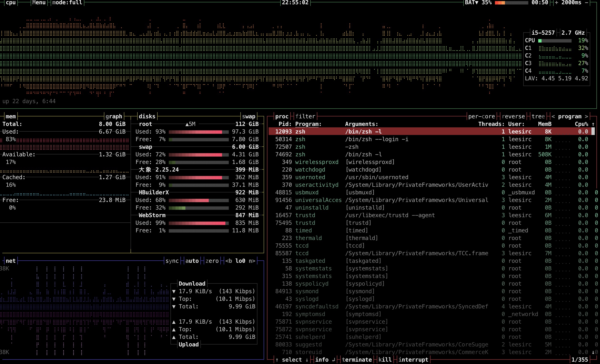Open the bpytop Menu
600x364 pixels.
[39, 2]
